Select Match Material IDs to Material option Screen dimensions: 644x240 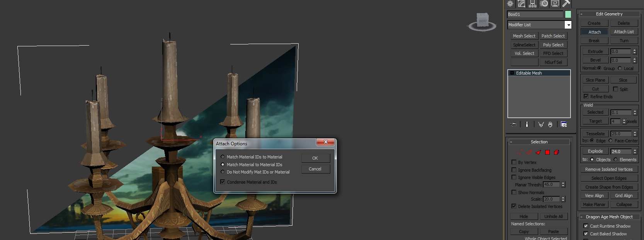(223, 157)
